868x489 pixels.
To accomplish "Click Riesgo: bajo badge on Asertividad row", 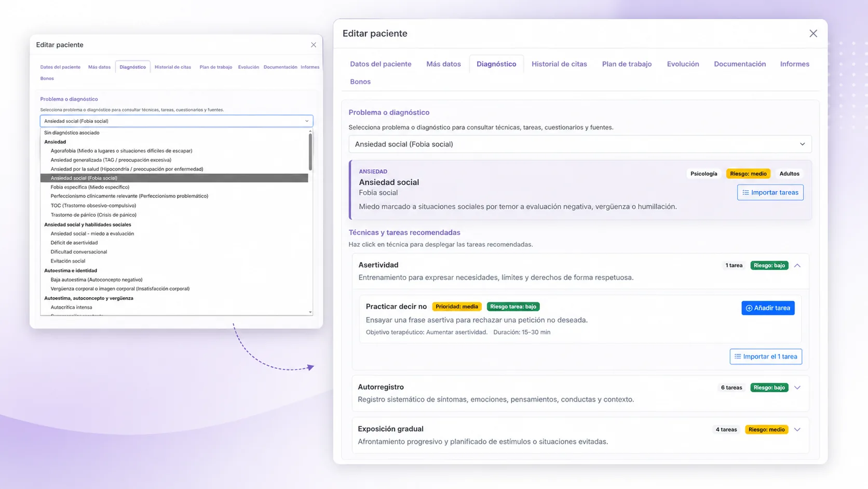I will pyautogui.click(x=769, y=266).
